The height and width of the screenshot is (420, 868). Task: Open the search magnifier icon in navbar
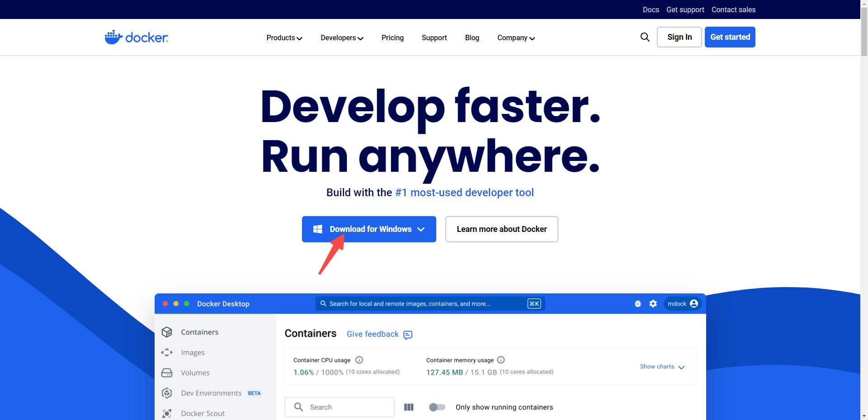click(x=645, y=37)
